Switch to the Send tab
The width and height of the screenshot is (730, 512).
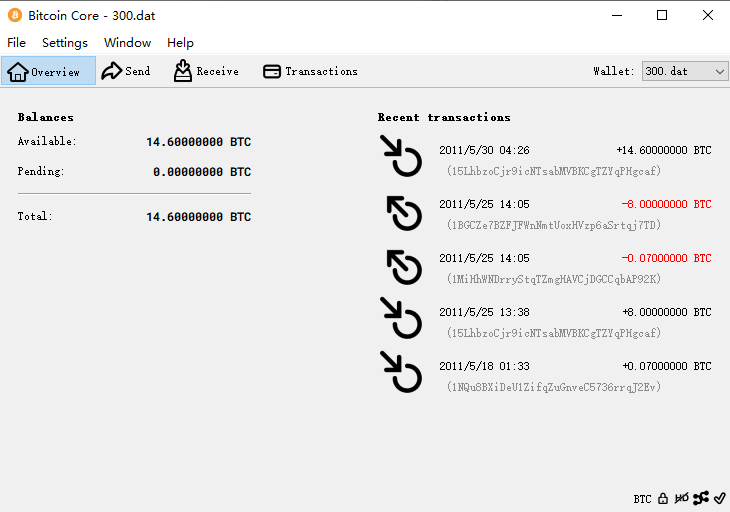click(x=126, y=71)
